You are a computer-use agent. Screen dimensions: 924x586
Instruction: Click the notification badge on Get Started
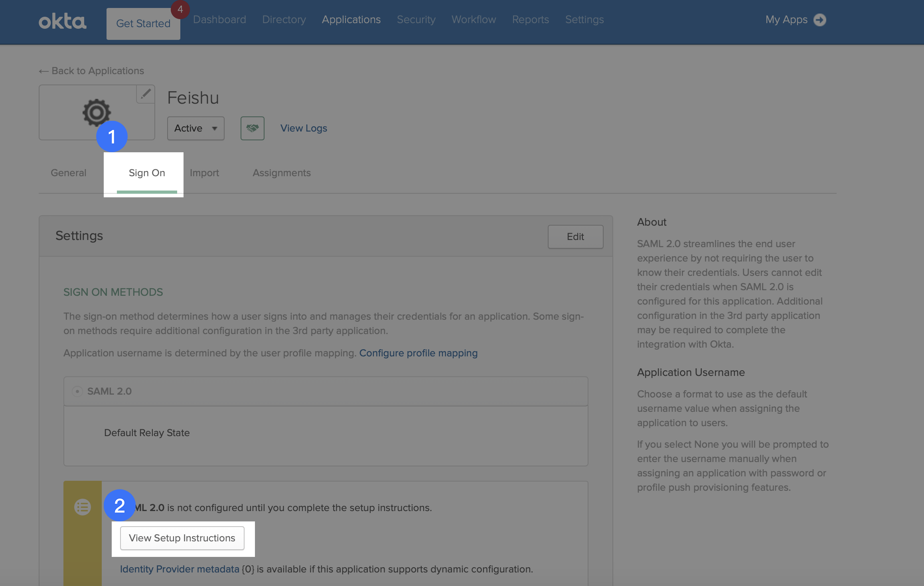point(180,10)
